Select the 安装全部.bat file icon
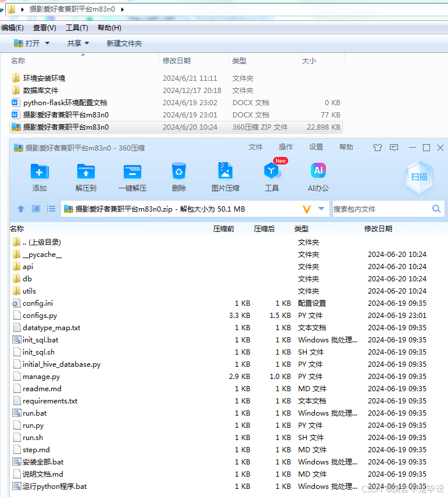 16,462
